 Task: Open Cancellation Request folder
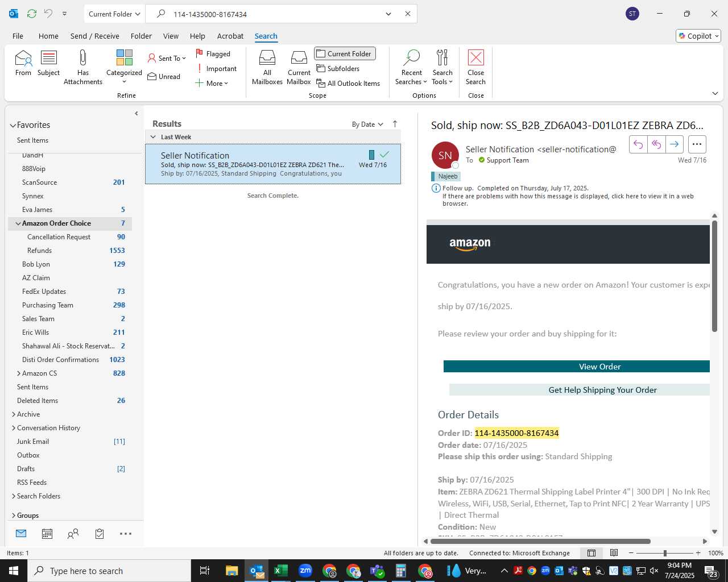pos(70,237)
